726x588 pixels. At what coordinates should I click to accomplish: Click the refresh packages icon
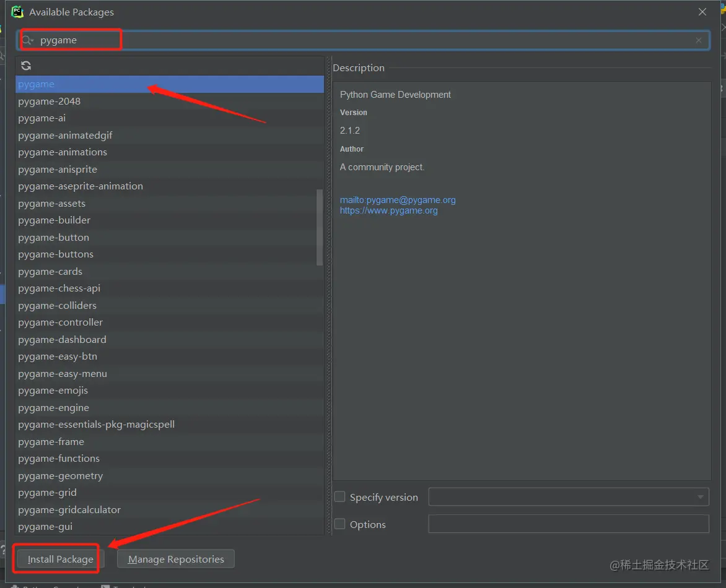tap(26, 66)
